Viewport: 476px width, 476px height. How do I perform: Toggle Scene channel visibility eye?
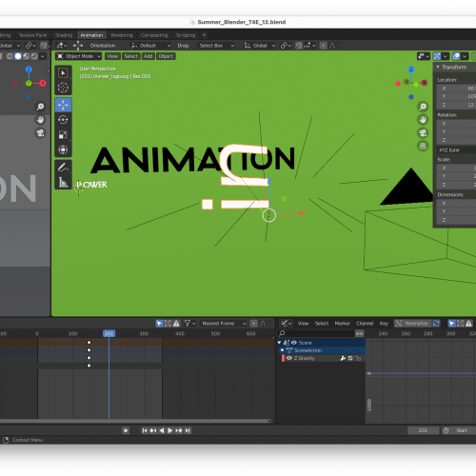pos(294,343)
